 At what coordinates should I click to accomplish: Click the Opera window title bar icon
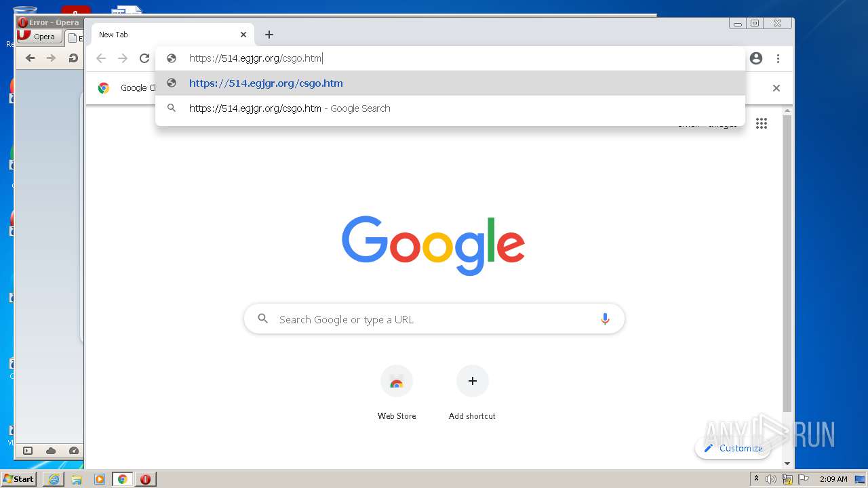click(x=22, y=22)
